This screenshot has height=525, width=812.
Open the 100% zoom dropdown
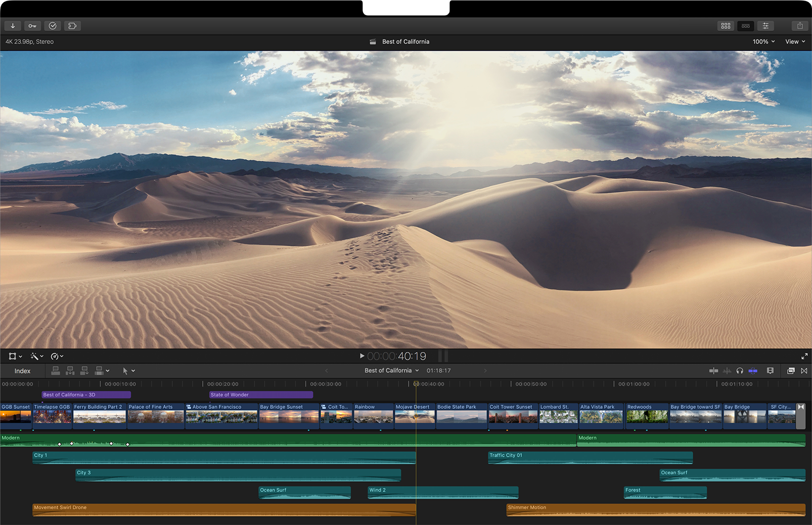[763, 41]
